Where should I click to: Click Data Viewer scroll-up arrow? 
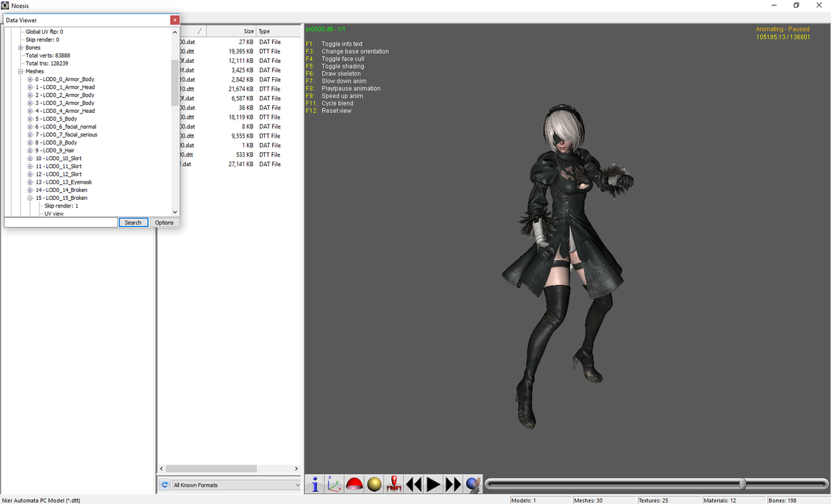(175, 31)
